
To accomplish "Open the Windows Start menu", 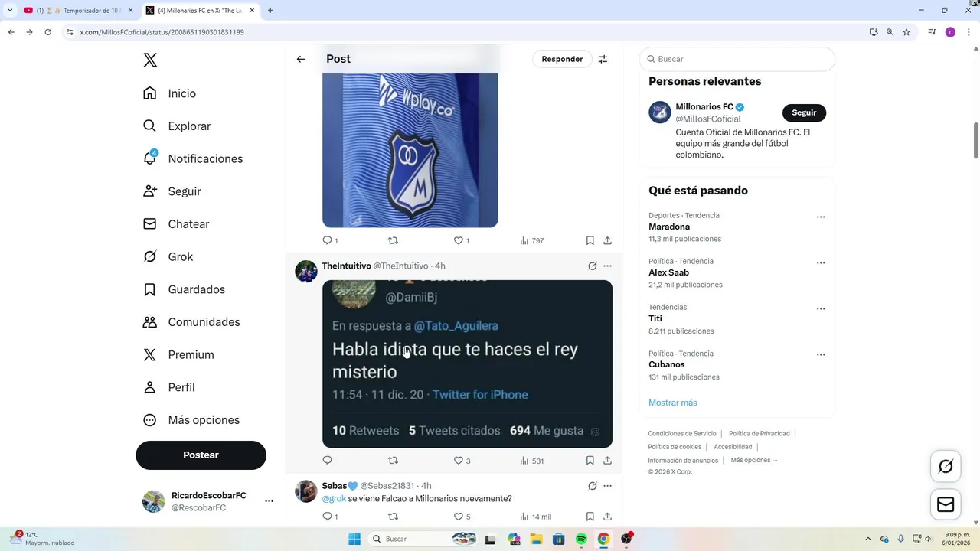I will tap(354, 539).
